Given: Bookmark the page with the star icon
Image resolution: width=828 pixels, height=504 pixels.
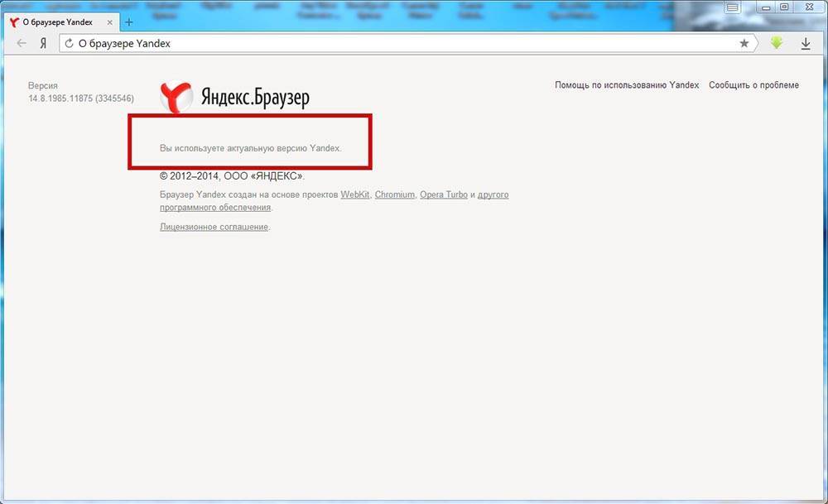Looking at the screenshot, I should pos(744,43).
